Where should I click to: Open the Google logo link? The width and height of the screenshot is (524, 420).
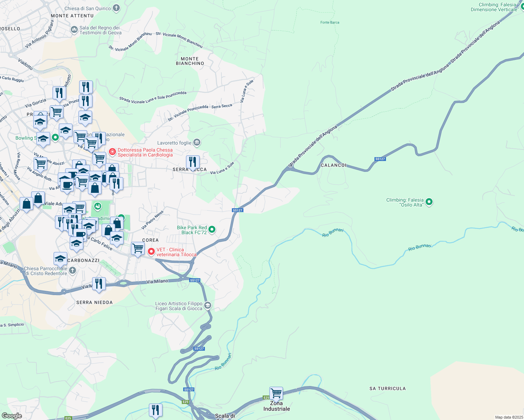[x=12, y=416]
